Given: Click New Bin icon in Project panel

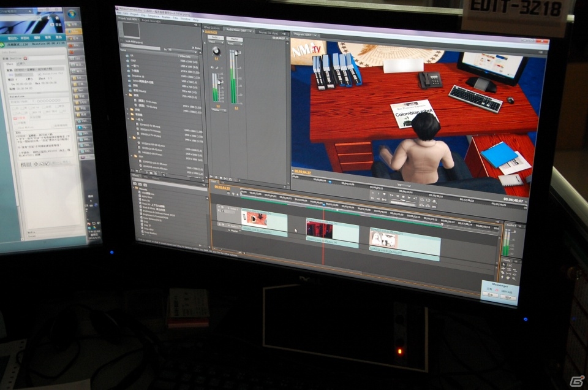Looking at the screenshot, I should (x=151, y=173).
